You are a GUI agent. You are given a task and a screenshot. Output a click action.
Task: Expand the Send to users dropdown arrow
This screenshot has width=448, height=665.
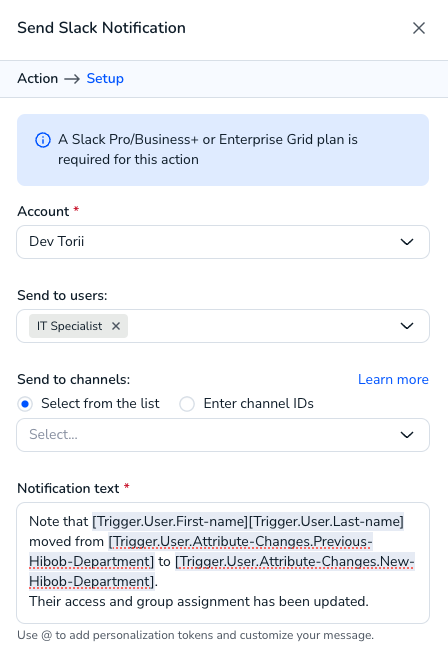407,326
